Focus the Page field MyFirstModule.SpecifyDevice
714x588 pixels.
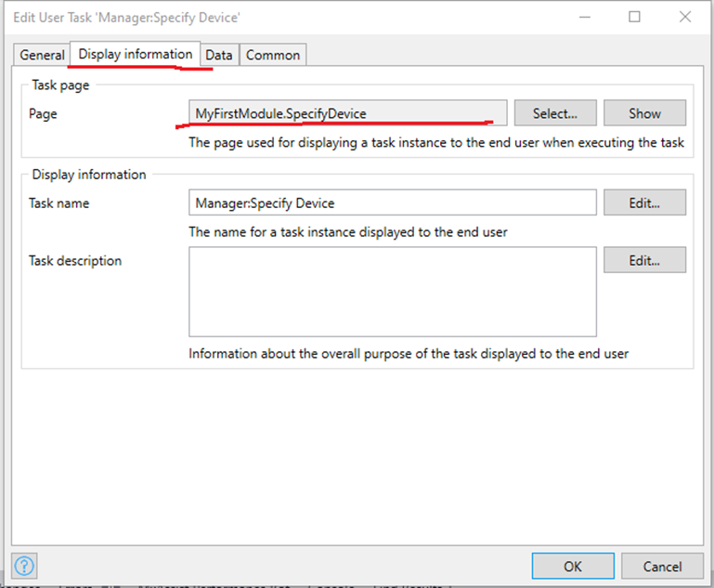tap(348, 113)
